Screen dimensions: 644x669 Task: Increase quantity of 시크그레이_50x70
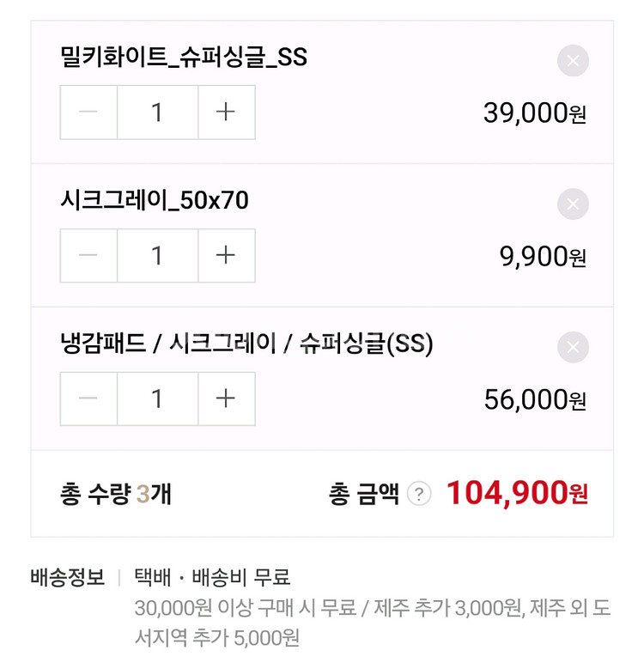pyautogui.click(x=226, y=256)
